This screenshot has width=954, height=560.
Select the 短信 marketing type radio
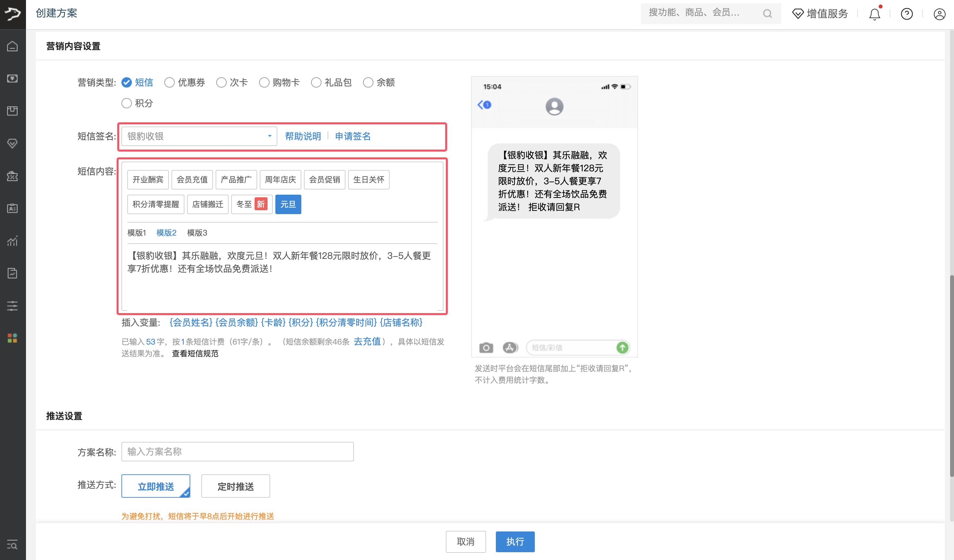point(126,82)
